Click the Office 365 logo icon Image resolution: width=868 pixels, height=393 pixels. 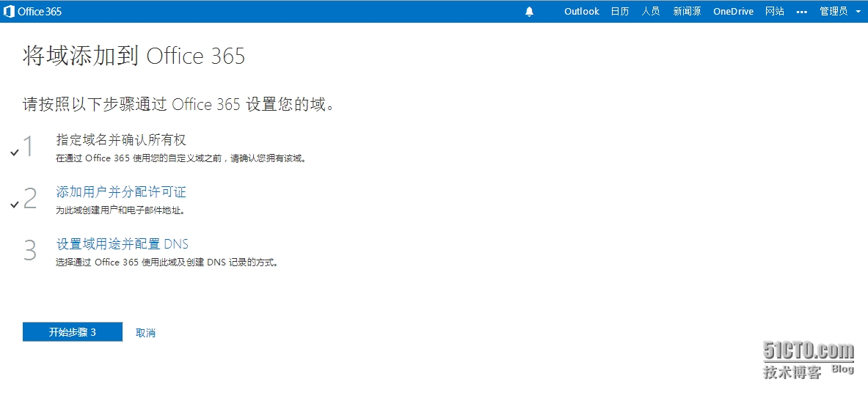(9, 11)
